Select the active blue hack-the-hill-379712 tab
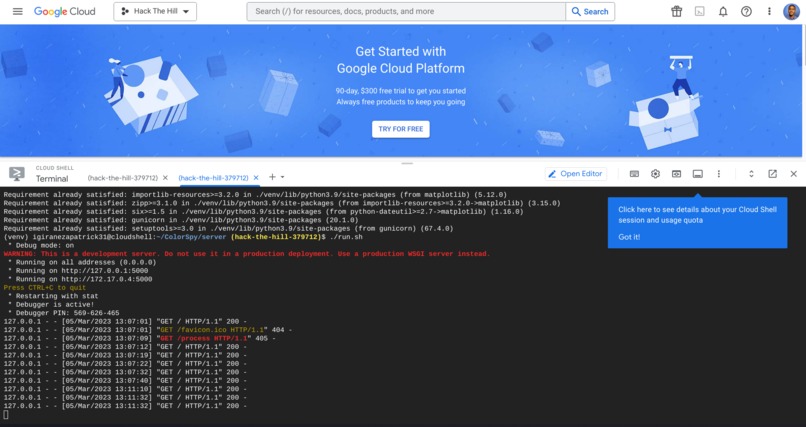 (x=213, y=178)
